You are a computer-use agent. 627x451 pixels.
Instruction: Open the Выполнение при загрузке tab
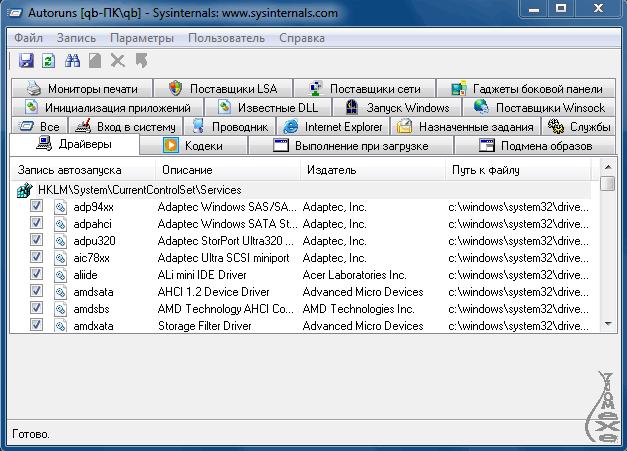(x=351, y=146)
